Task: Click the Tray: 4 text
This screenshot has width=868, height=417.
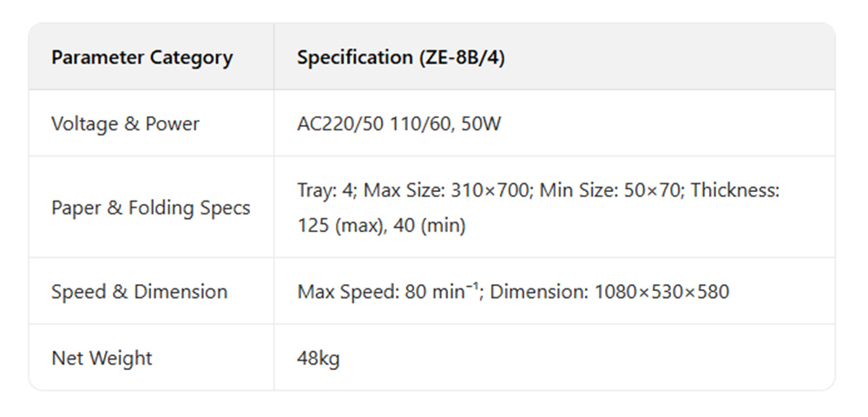Action: pyautogui.click(x=325, y=190)
